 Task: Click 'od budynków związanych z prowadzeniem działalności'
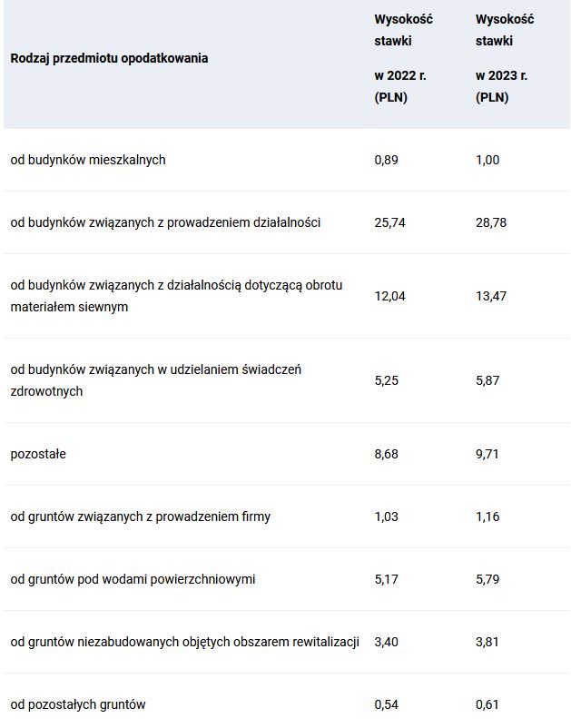(x=166, y=222)
